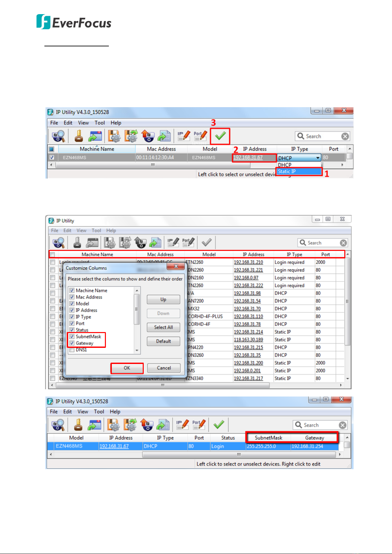Click the export list icon in middle window toolbar

coord(155,243)
